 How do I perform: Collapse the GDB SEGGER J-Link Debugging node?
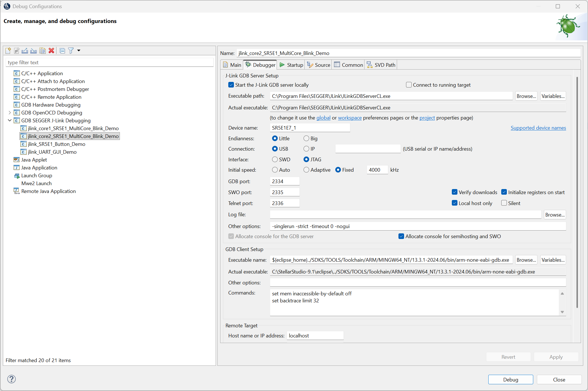coord(10,121)
